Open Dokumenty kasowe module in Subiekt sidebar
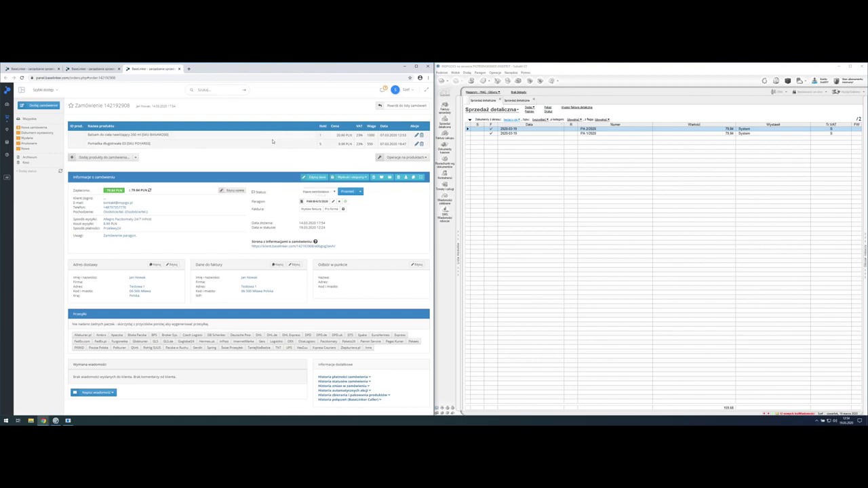The width and height of the screenshot is (868, 488). tap(445, 148)
